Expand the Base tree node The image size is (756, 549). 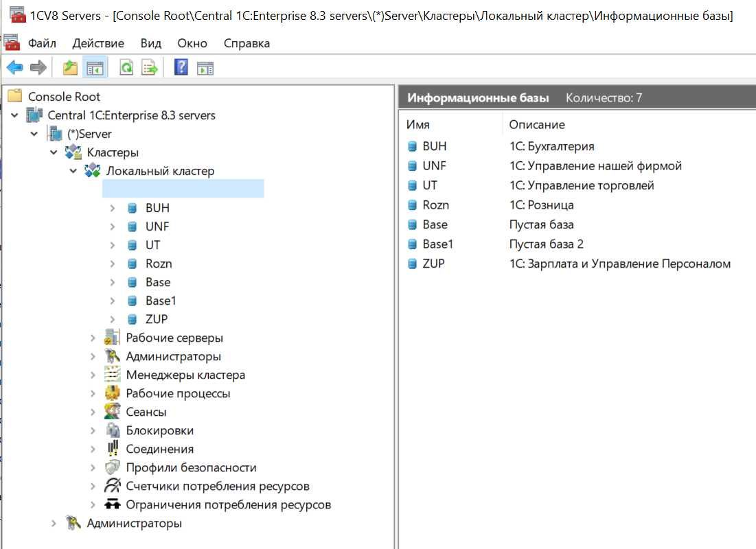point(113,282)
